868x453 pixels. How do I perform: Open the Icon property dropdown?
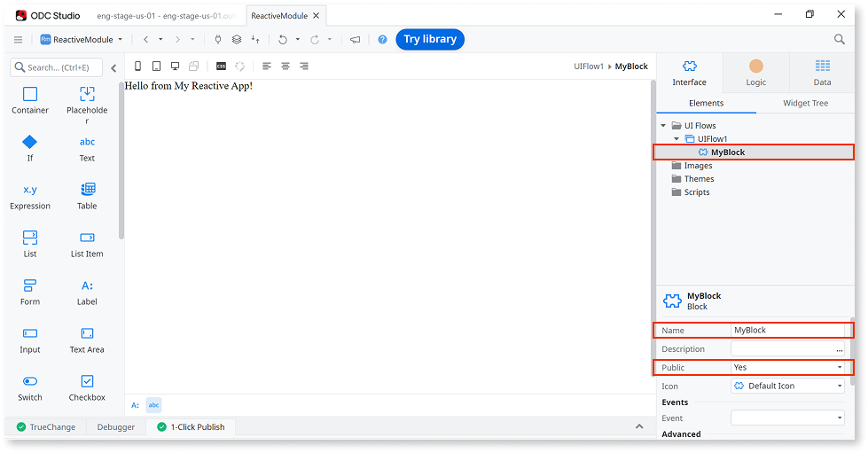tap(787, 386)
